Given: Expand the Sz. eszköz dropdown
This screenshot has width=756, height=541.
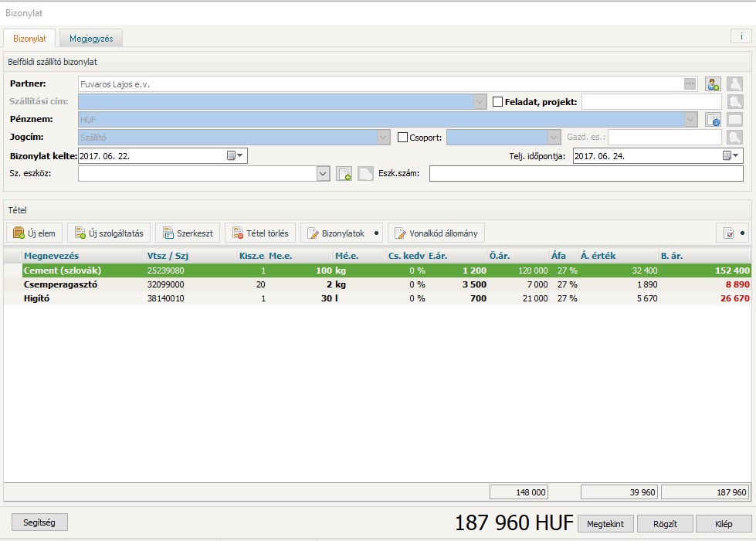Looking at the screenshot, I should (x=324, y=174).
